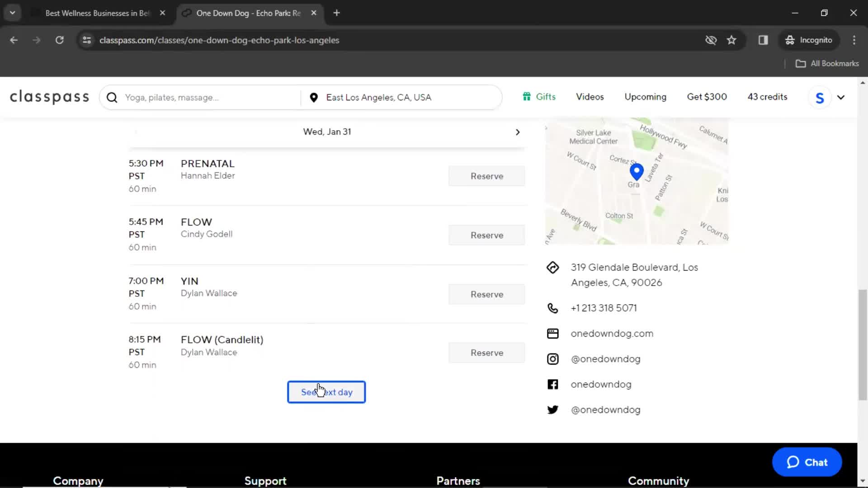Open the onedowndog Facebook link
This screenshot has width=868, height=488.
coord(601,385)
